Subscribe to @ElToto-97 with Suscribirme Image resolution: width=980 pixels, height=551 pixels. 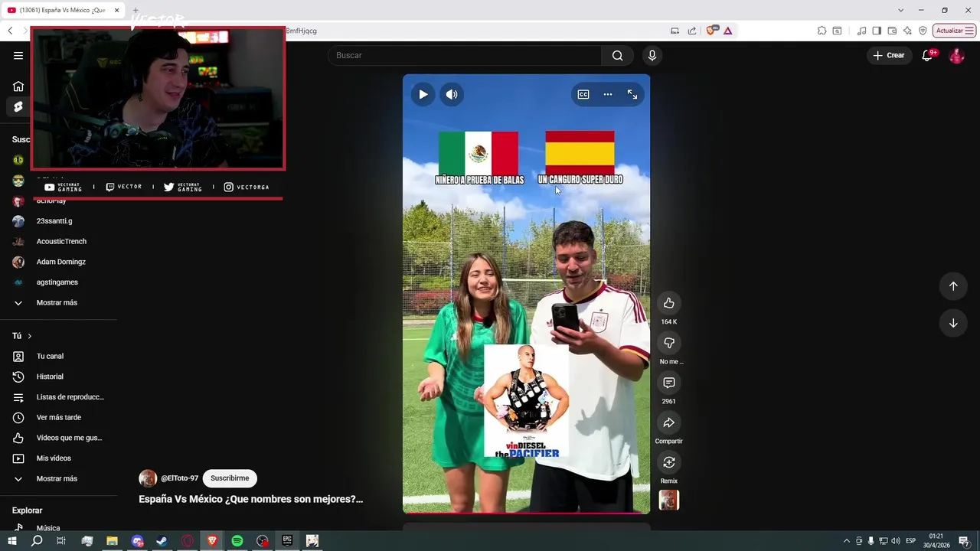[230, 478]
